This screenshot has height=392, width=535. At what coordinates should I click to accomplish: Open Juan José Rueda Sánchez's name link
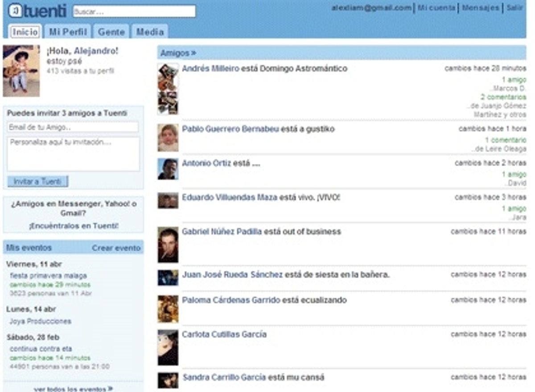(232, 275)
